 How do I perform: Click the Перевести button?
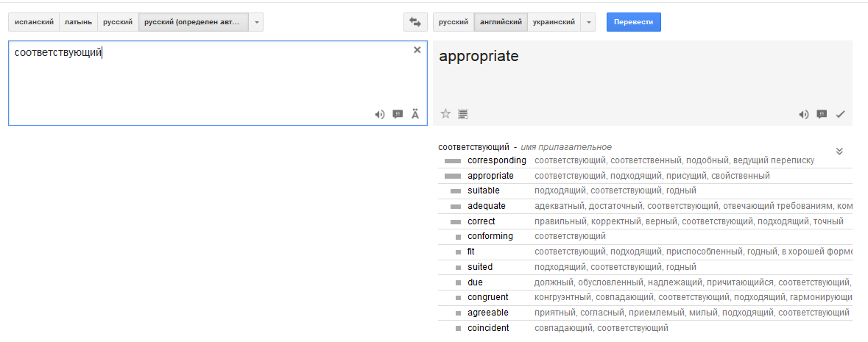[633, 22]
